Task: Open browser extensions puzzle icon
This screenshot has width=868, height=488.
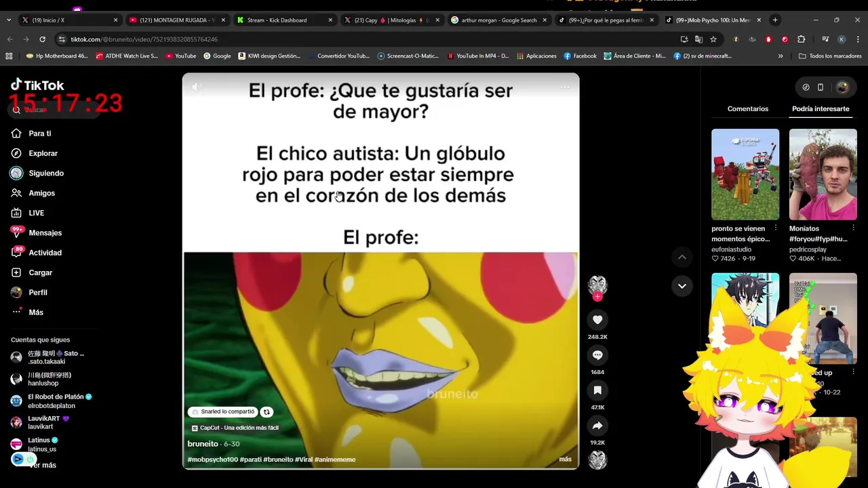Action: pos(801,39)
